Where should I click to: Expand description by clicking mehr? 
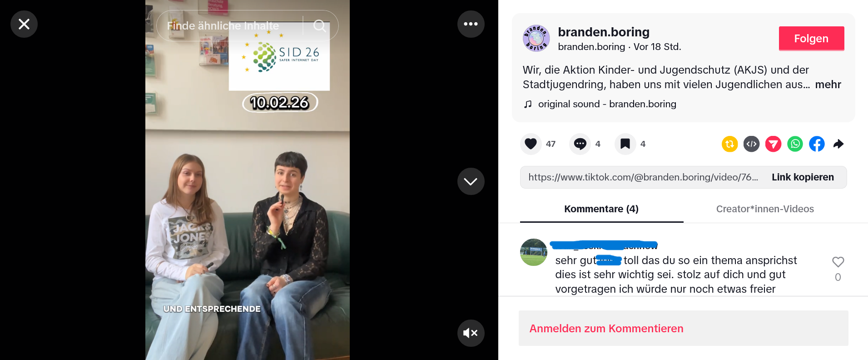[828, 85]
